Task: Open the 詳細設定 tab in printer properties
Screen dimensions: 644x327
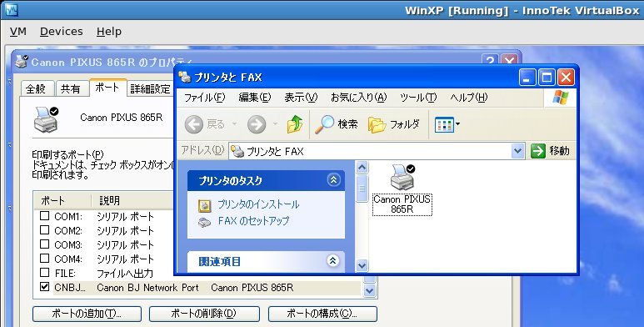Action: click(150, 88)
